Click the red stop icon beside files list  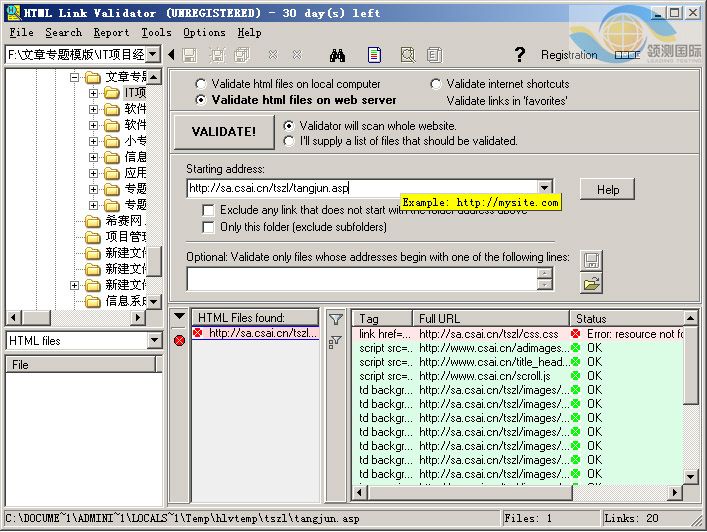pyautogui.click(x=179, y=340)
